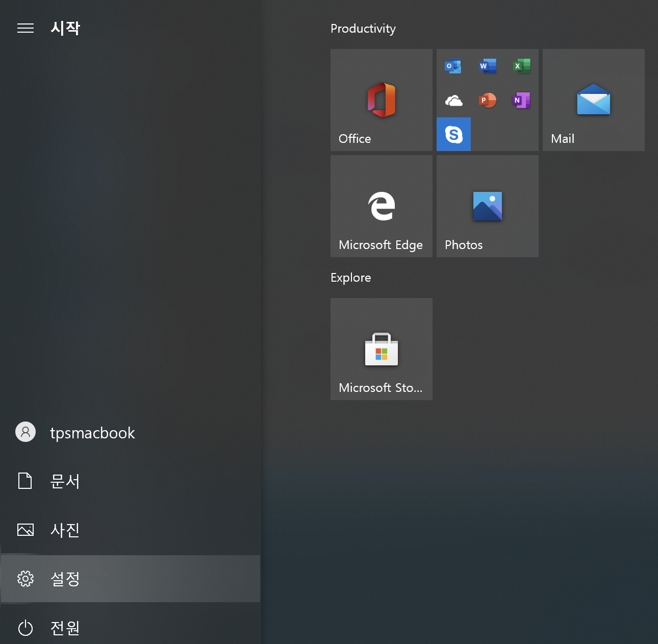Launch Word from the Office folder tile
The image size is (658, 644).
[488, 66]
